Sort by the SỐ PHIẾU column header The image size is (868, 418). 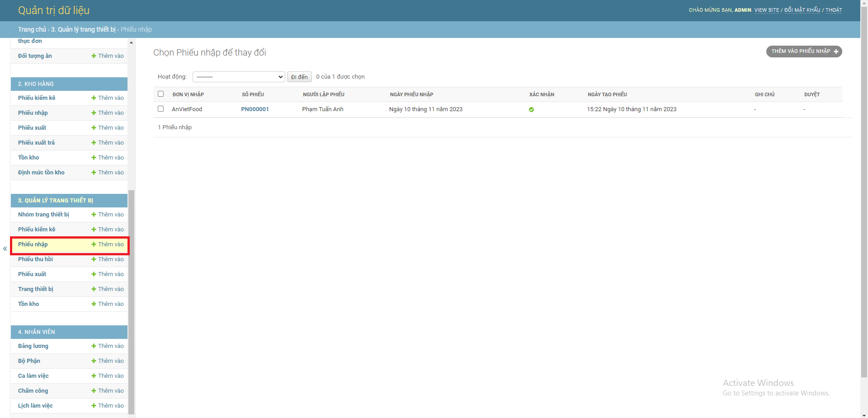pyautogui.click(x=253, y=94)
